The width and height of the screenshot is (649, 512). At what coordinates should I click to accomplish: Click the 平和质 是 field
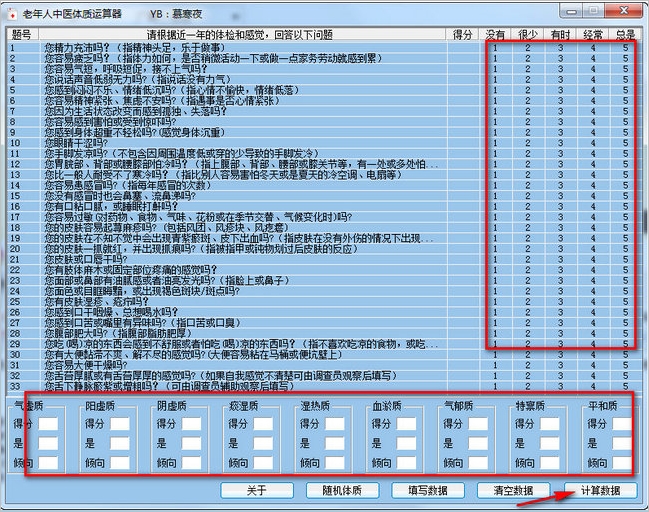point(622,443)
